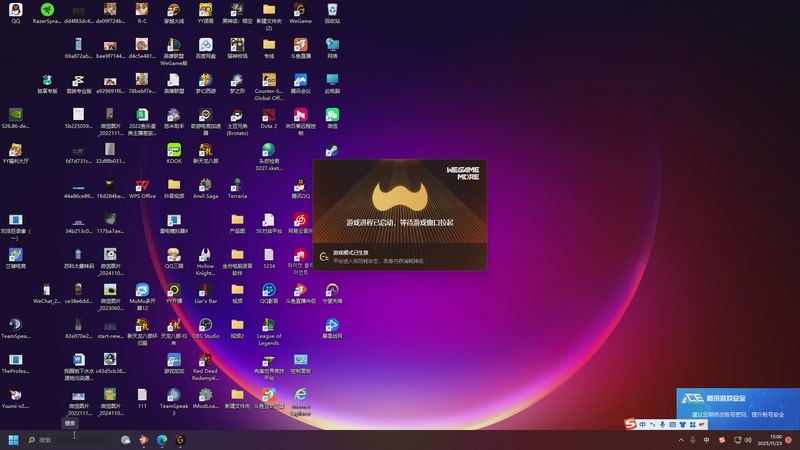The image size is (800, 450).
Task: Select the WeChat_2... file icon
Action: [x=46, y=294]
